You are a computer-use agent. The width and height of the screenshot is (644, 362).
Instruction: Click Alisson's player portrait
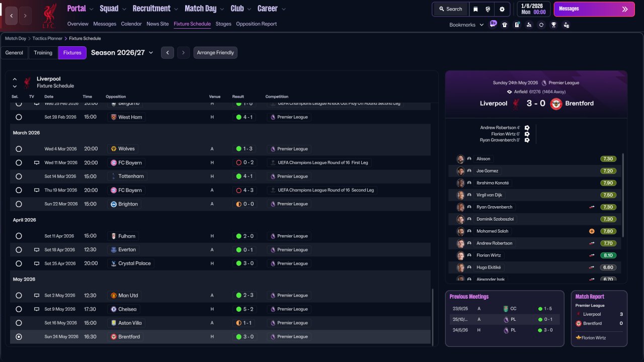460,159
